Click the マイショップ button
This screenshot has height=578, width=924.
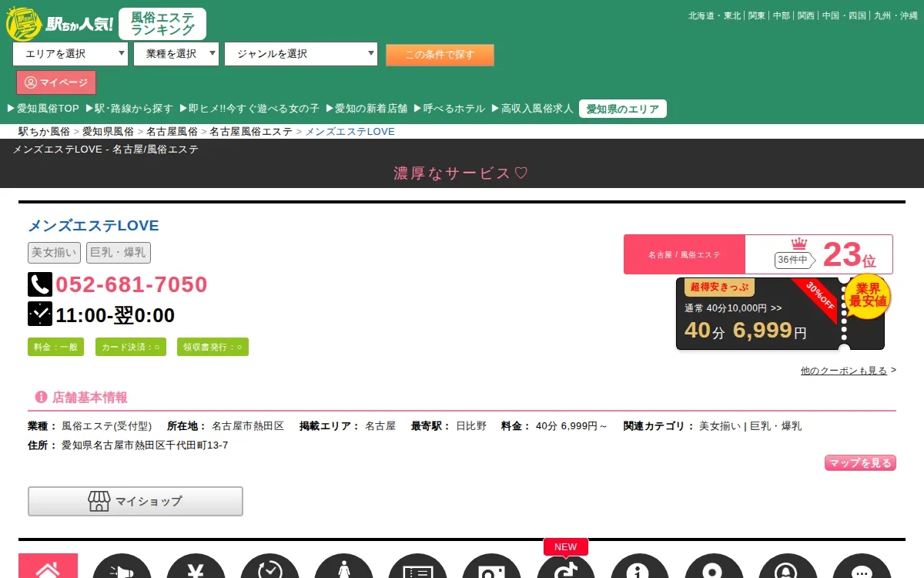136,501
